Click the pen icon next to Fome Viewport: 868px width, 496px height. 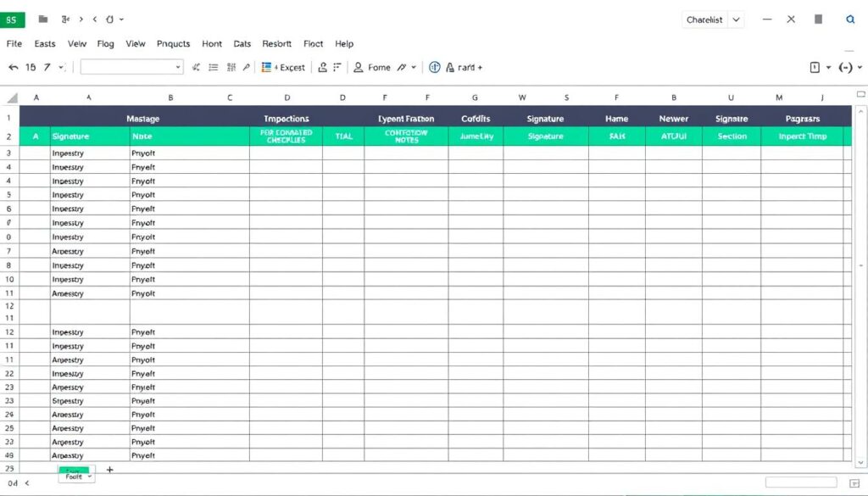tap(402, 67)
